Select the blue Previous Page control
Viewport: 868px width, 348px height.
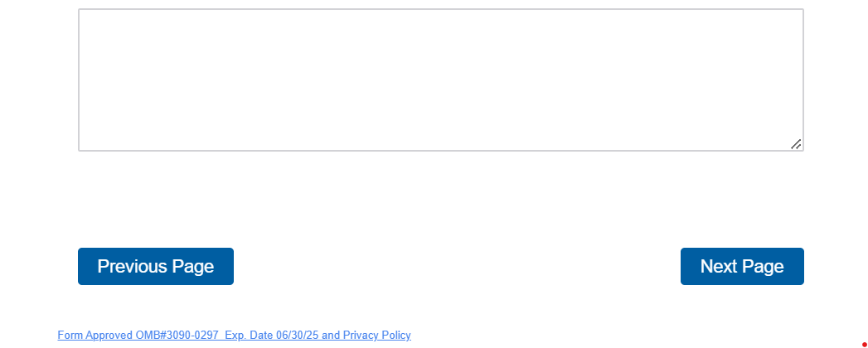tap(156, 266)
